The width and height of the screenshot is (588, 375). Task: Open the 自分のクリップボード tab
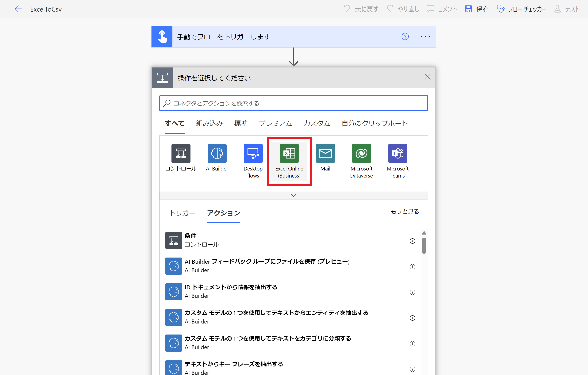(x=375, y=123)
